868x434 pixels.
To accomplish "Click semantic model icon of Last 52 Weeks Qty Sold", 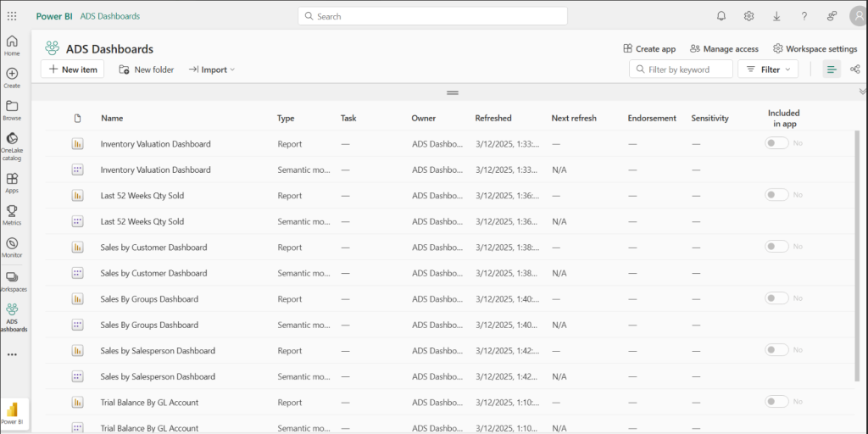I will pos(77,221).
